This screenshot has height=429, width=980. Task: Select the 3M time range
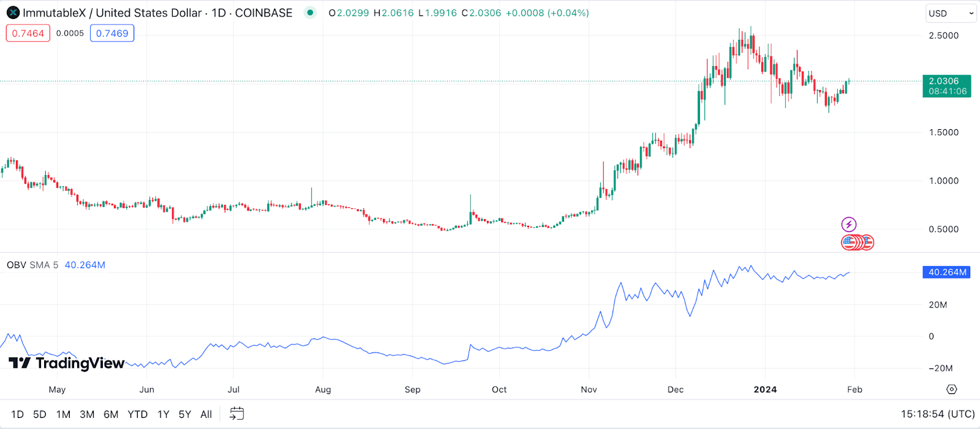click(x=87, y=414)
